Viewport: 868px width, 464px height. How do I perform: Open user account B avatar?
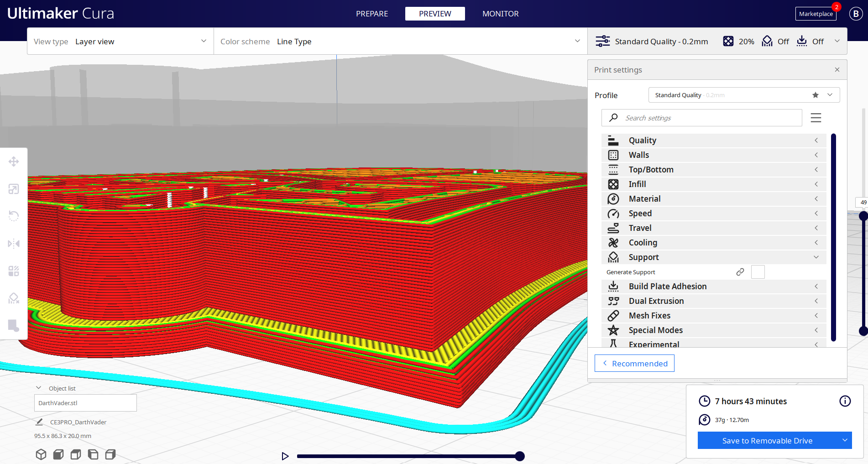pyautogui.click(x=856, y=14)
